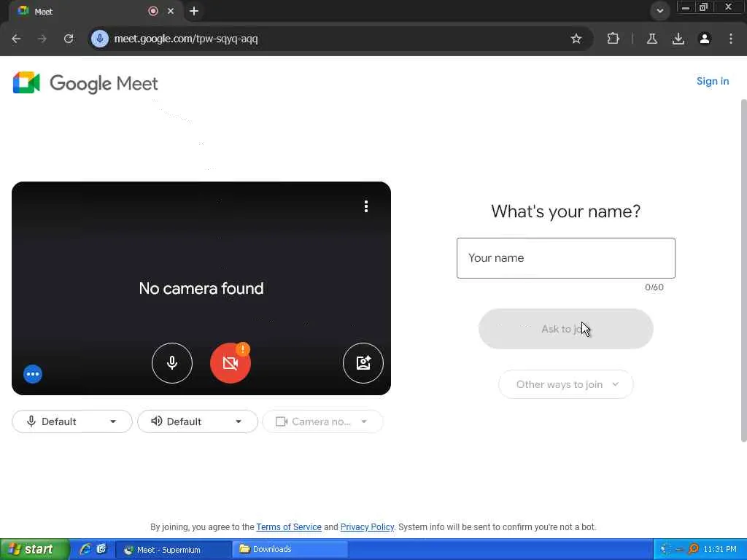Close the Meet tab
Image resolution: width=747 pixels, height=560 pixels.
[x=171, y=11]
